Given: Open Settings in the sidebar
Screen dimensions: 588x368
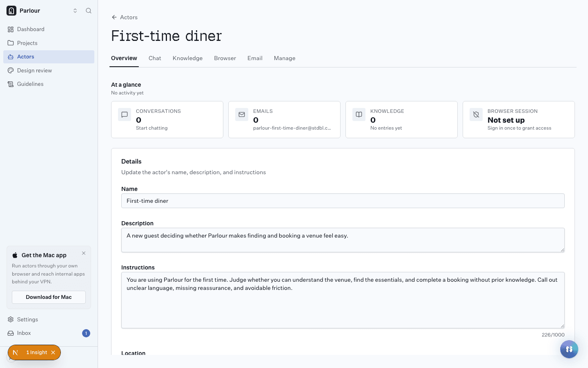Looking at the screenshot, I should [49, 319].
